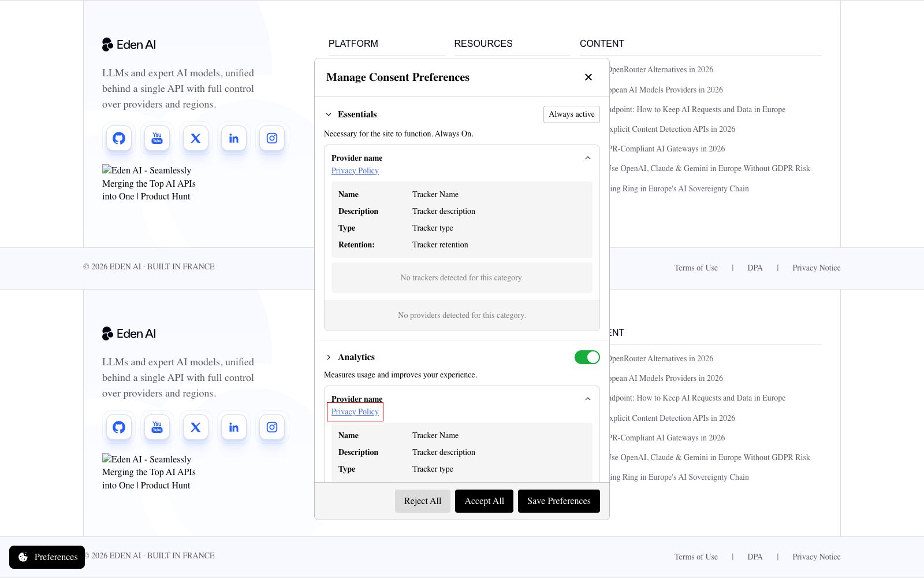Collapse the Analytics Provider name section
Image resolution: width=924 pixels, height=578 pixels.
[588, 399]
